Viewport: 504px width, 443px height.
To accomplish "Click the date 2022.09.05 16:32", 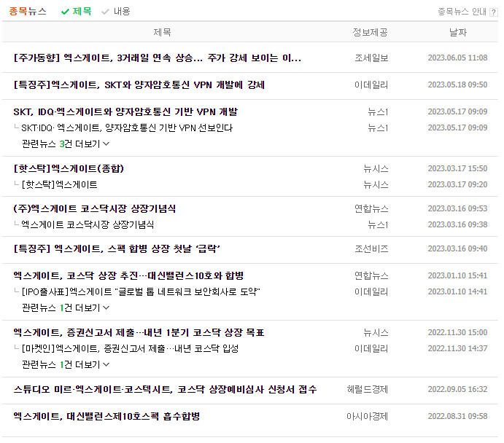I will 458,389.
